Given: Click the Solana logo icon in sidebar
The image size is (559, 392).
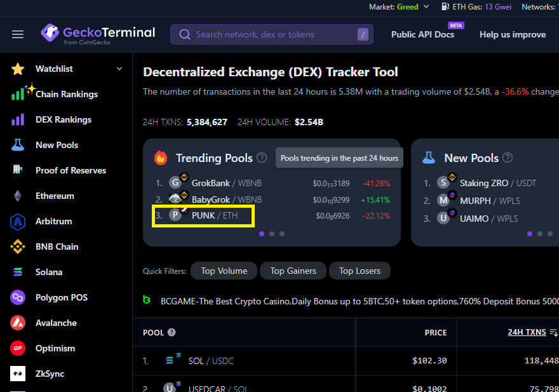Looking at the screenshot, I should pyautogui.click(x=18, y=272).
